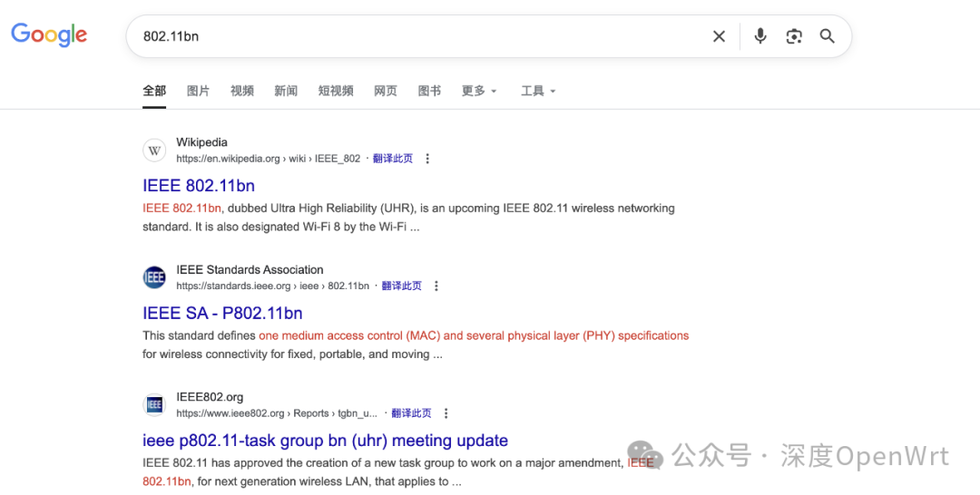Click 翻译此页 for the Wikipedia result
Screen dimensions: 980x495
393,159
